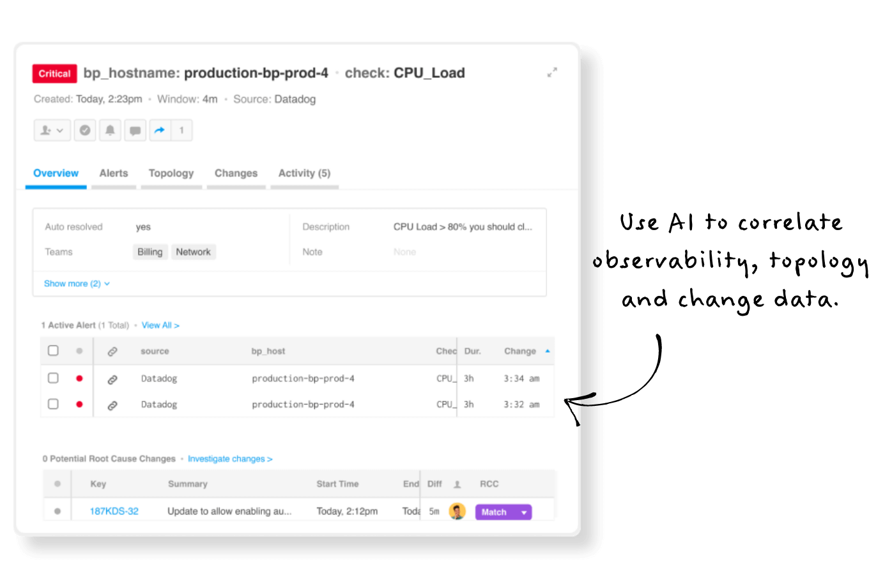This screenshot has width=869, height=588.
Task: Open change key 187KDS-32 link
Action: coord(114,511)
